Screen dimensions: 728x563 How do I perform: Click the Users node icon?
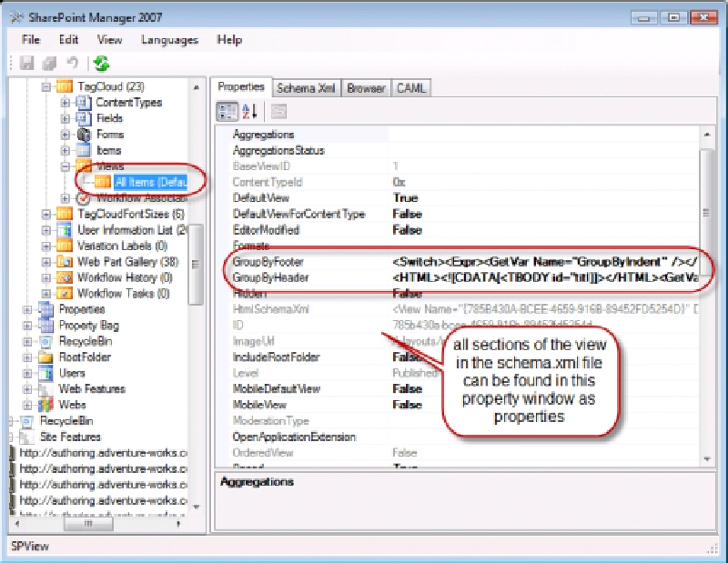coord(46,373)
